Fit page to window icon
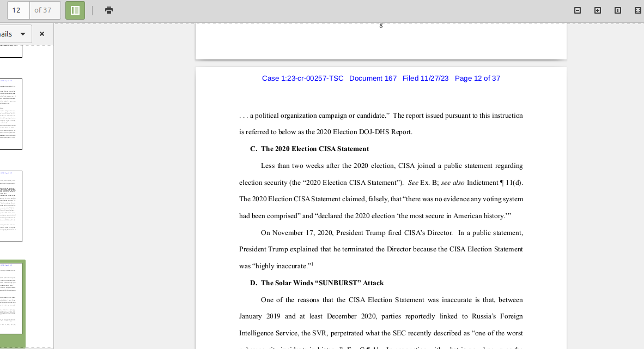644x349 pixels. coord(638,10)
